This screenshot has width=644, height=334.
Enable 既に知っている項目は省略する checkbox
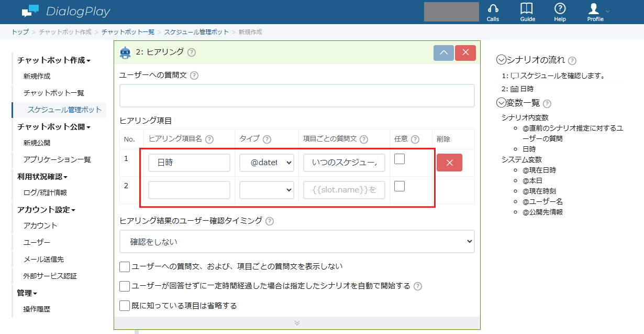[125, 305]
